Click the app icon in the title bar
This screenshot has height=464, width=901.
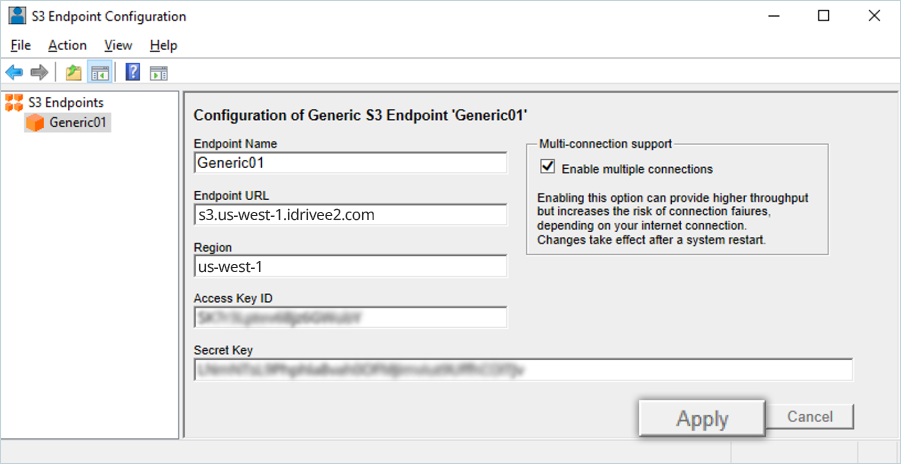[17, 16]
